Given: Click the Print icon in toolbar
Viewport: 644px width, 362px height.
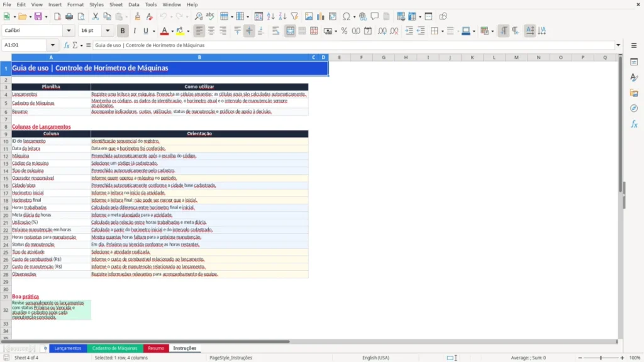Looking at the screenshot, I should (69, 16).
